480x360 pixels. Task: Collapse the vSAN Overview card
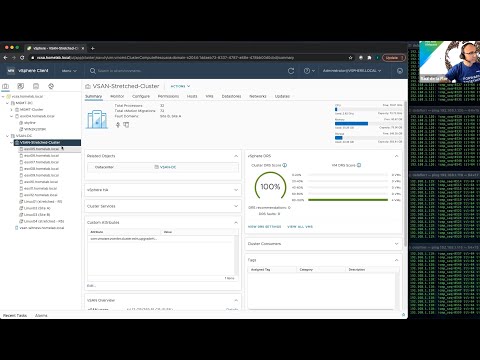click(x=236, y=300)
